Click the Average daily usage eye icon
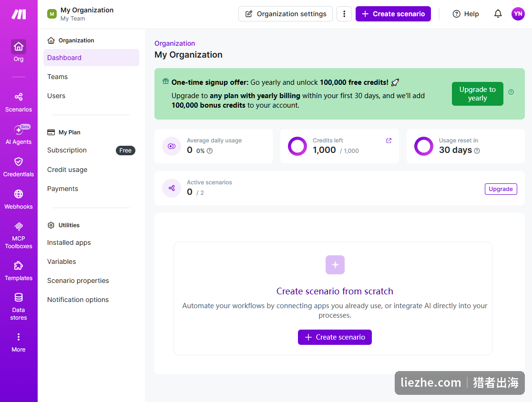Image resolution: width=532 pixels, height=402 pixels. click(x=172, y=146)
